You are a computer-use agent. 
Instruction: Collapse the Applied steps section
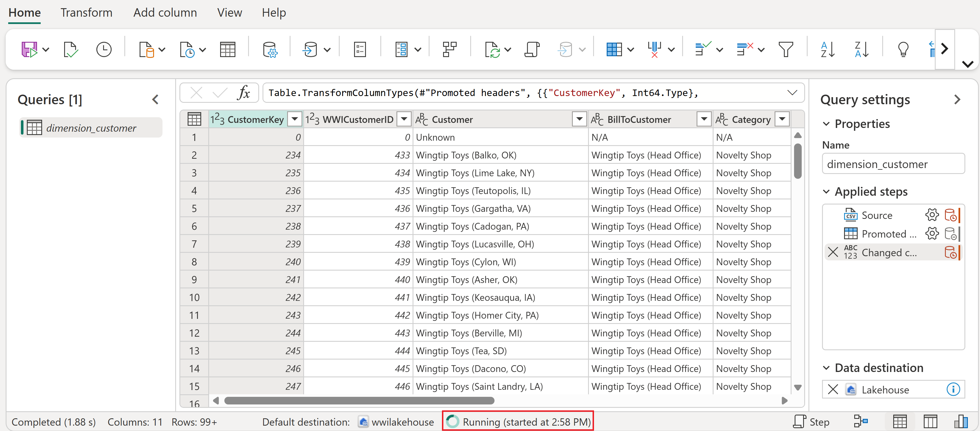[826, 191]
